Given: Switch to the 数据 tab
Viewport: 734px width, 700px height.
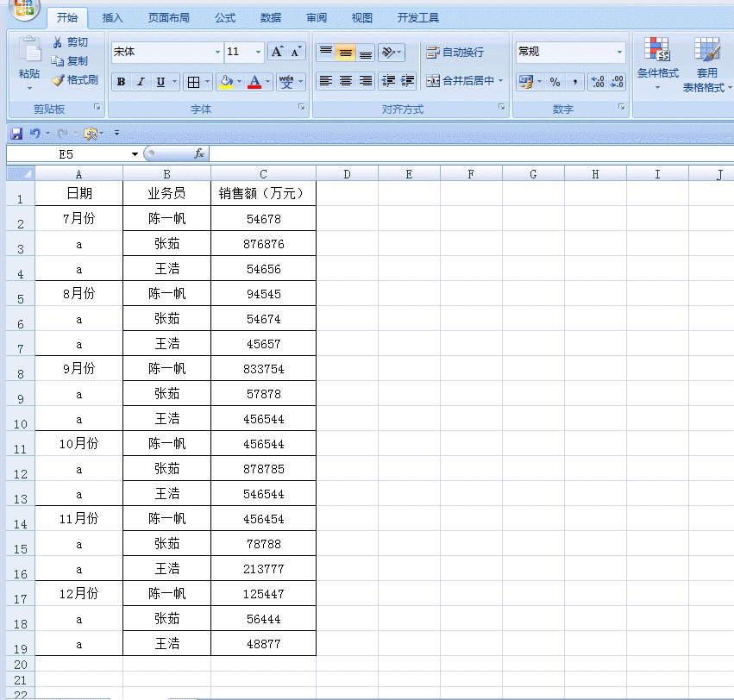Looking at the screenshot, I should [271, 18].
